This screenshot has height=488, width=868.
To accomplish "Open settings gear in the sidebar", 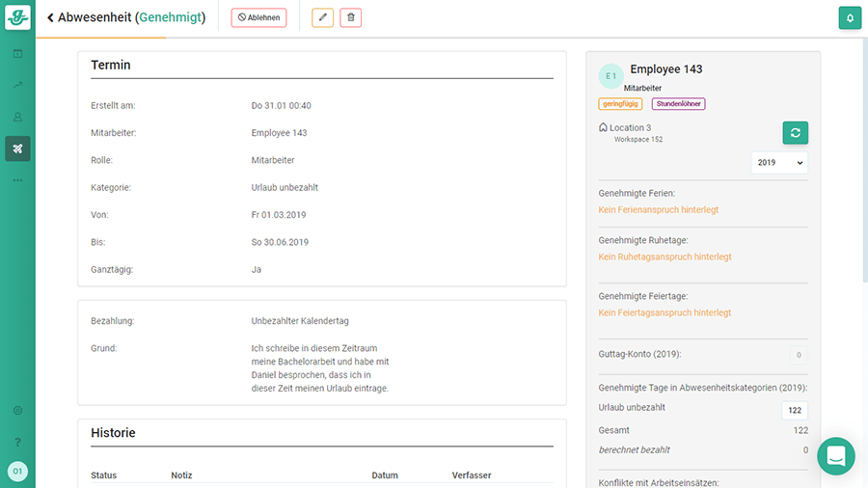I will click(17, 410).
